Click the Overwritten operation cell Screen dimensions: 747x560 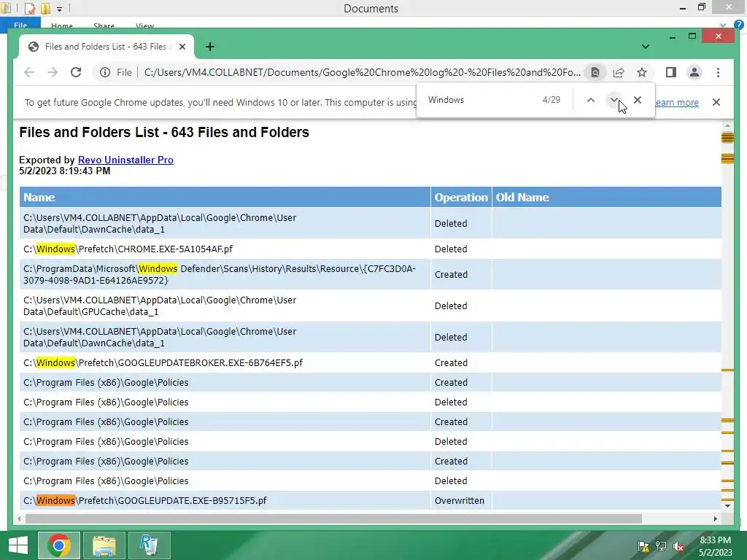[461, 500]
